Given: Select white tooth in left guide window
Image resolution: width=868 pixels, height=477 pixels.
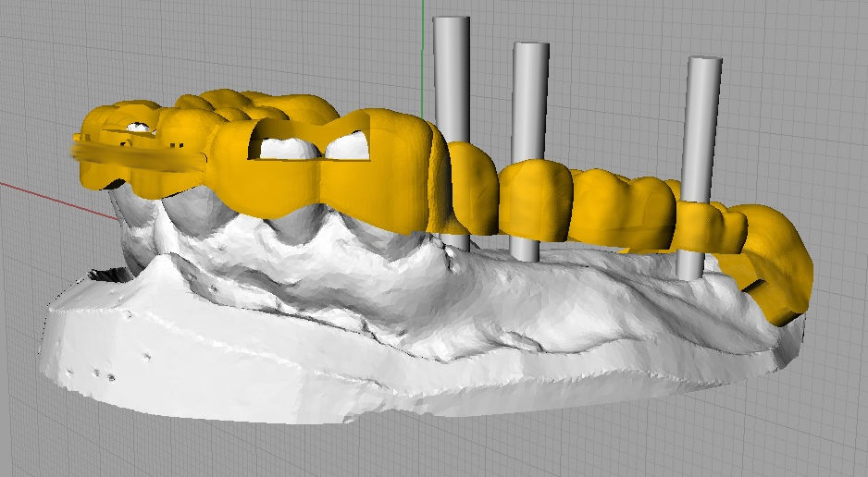Looking at the screenshot, I should click(x=286, y=146).
